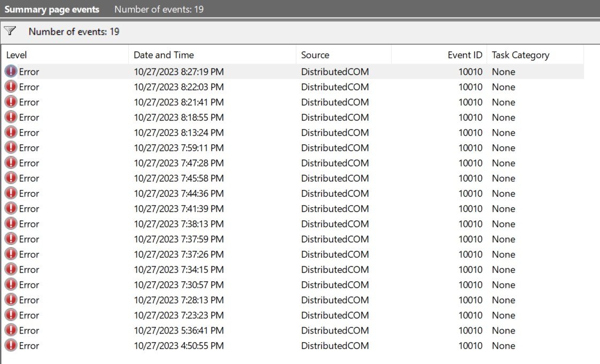Viewport: 600px width, 364px height.
Task: Select date cell 10/27/2023 4:50:55 PM
Action: click(x=178, y=346)
